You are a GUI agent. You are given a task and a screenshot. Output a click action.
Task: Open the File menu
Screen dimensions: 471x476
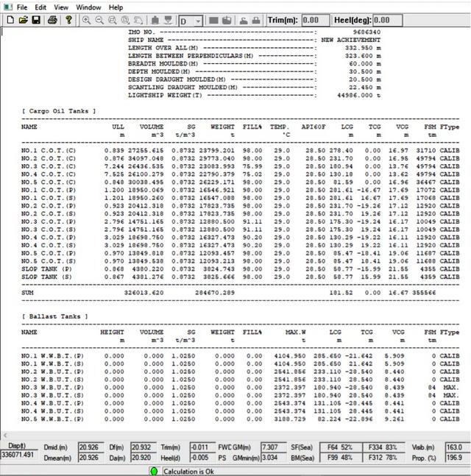(22, 7)
